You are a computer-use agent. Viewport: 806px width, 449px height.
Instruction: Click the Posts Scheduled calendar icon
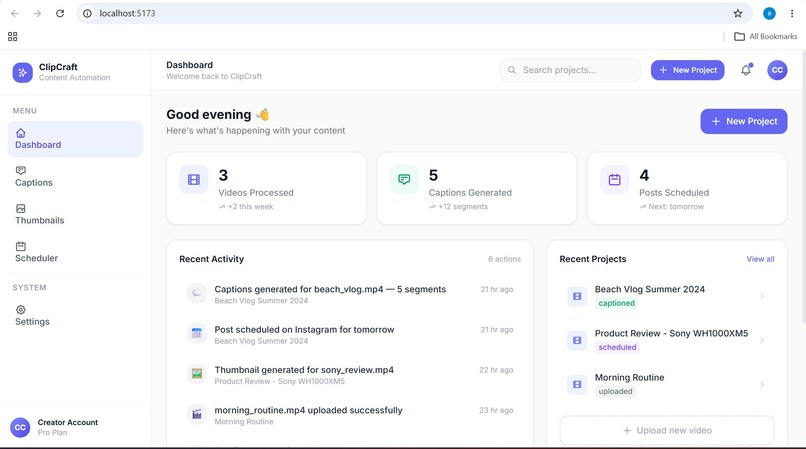[614, 179]
